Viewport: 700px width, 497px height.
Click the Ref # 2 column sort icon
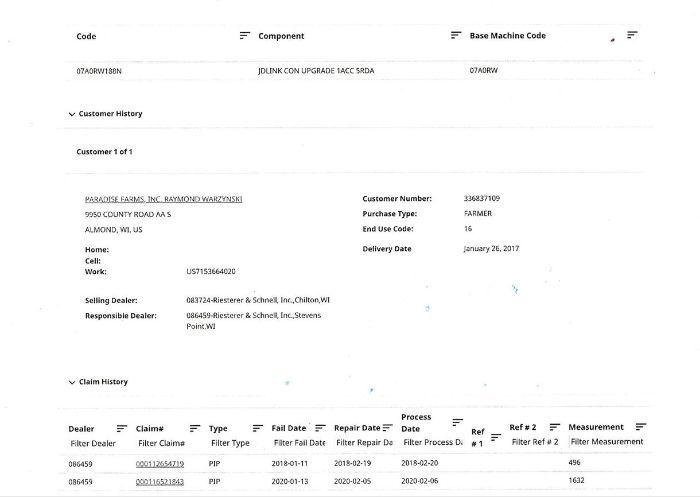[554, 427]
